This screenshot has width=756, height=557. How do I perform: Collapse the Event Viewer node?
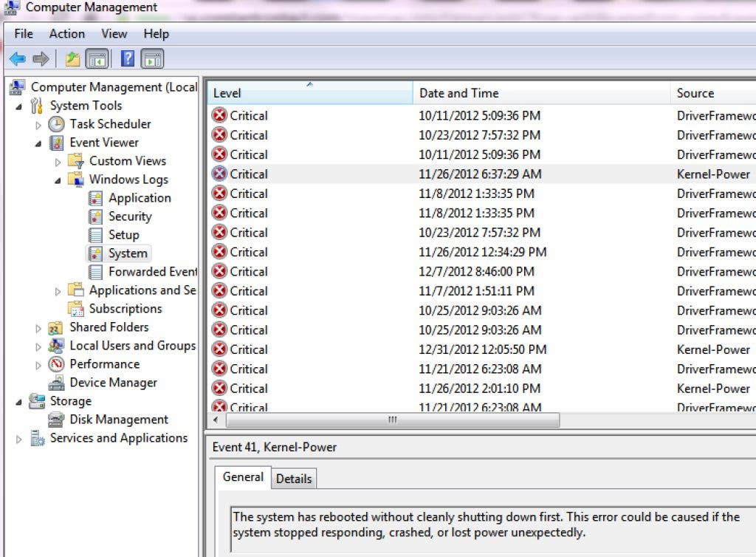[x=38, y=144]
